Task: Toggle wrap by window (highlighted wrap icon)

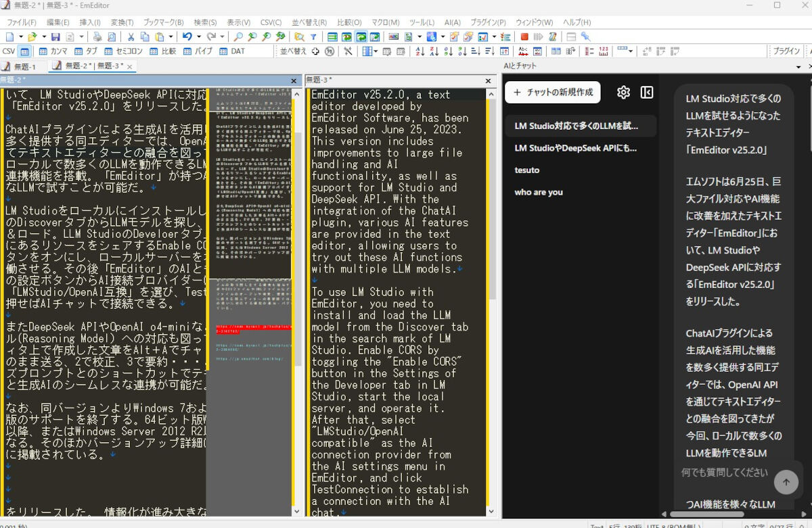Action: click(361, 37)
